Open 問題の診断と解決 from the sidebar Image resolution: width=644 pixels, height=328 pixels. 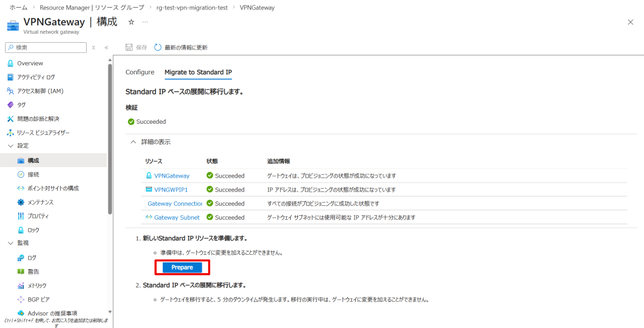pyautogui.click(x=38, y=119)
